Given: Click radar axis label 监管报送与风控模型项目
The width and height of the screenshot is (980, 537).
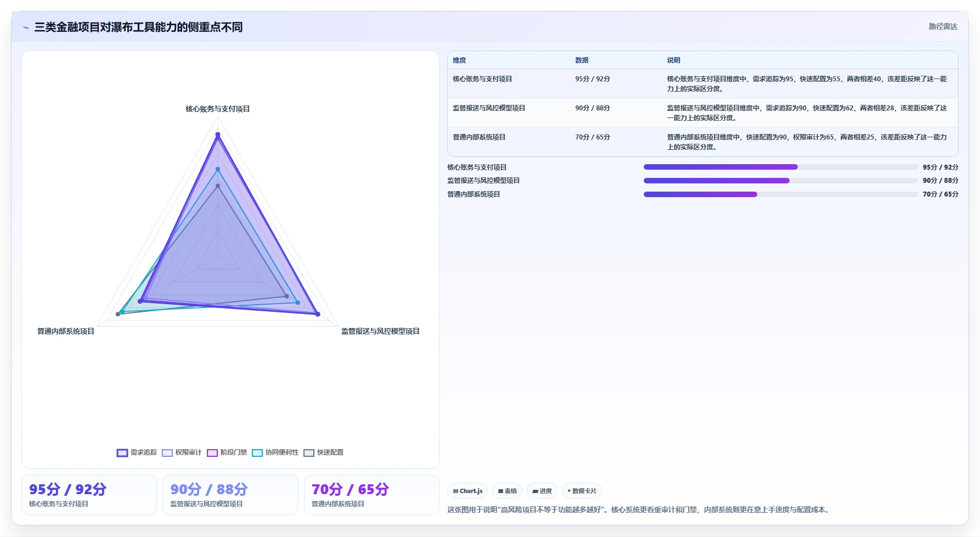Looking at the screenshot, I should point(380,331).
